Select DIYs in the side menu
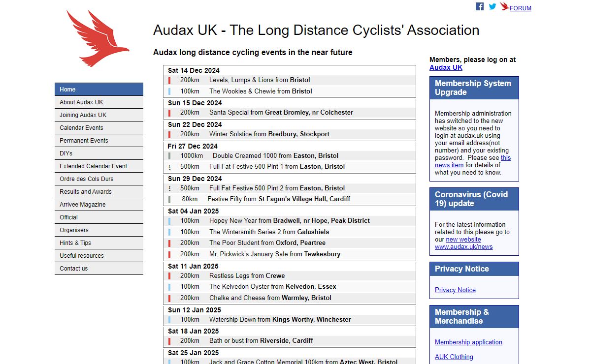Image resolution: width=591 pixels, height=364 pixels. (99, 153)
